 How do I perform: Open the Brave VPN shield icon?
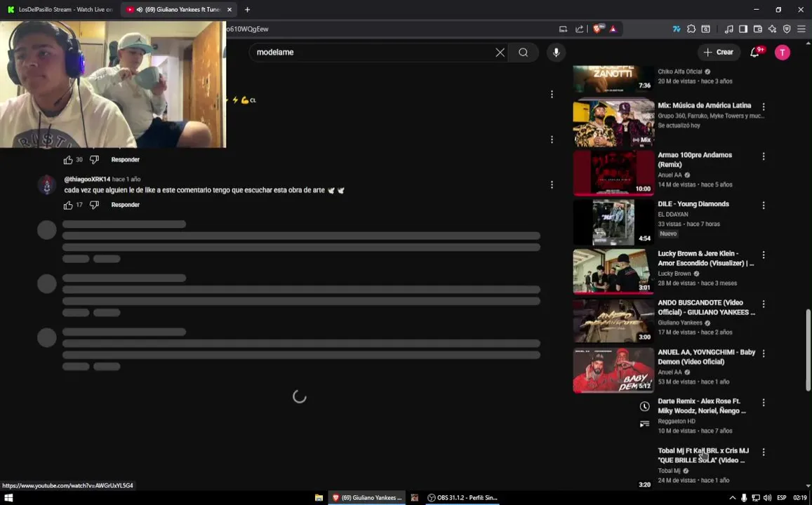(x=787, y=29)
